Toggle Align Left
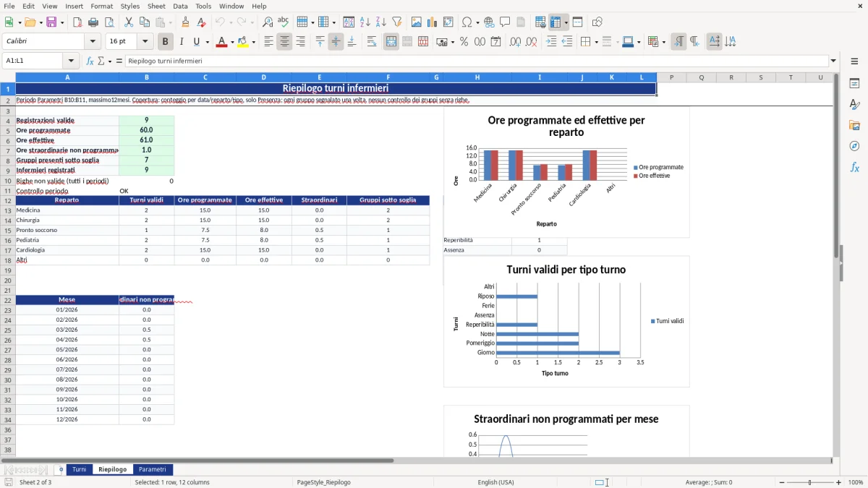 268,42
